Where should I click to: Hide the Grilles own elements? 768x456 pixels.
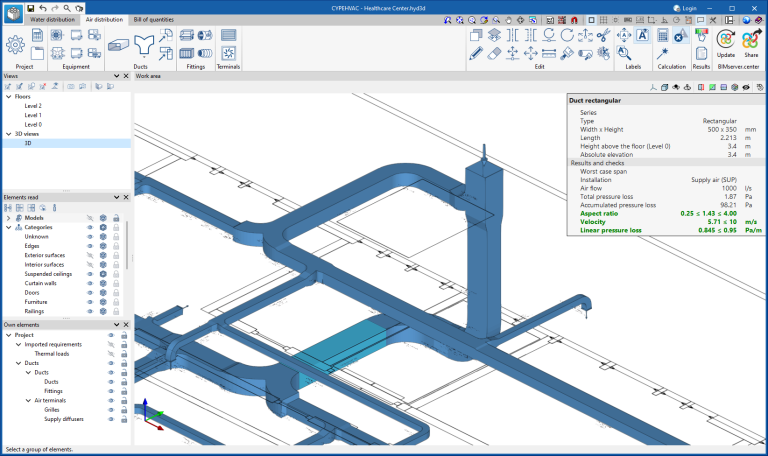(111, 409)
